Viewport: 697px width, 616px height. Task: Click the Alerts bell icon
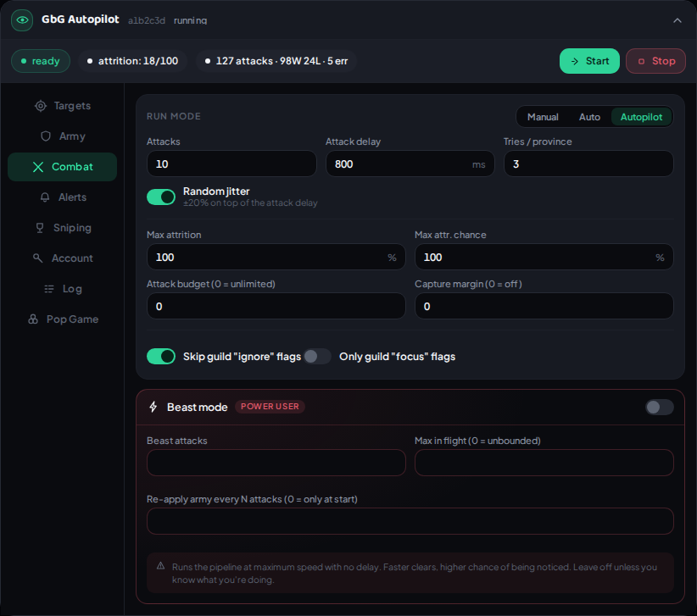point(45,197)
